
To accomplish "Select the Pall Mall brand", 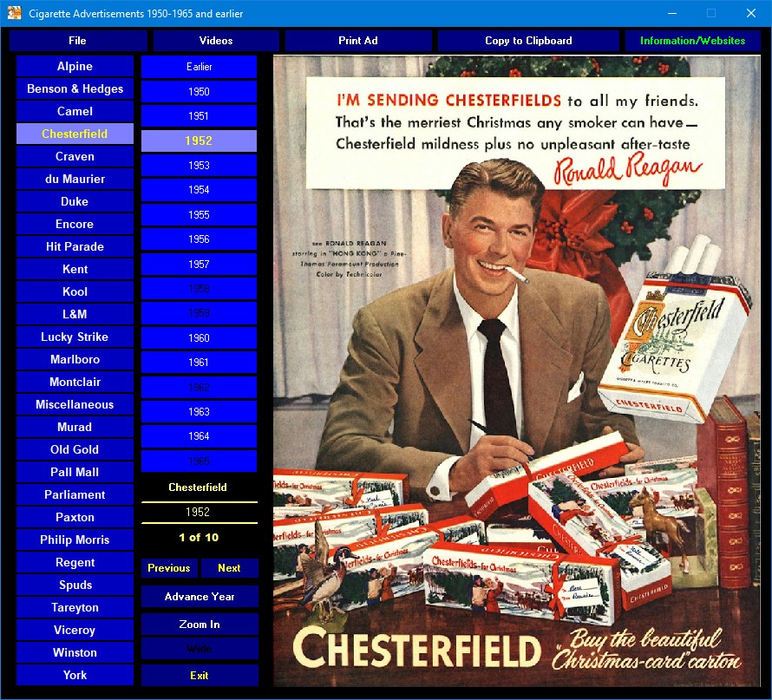I will point(75,472).
